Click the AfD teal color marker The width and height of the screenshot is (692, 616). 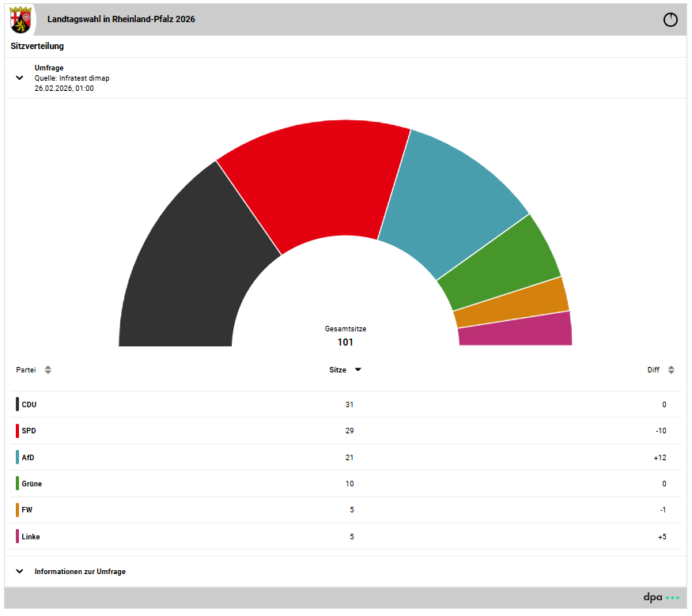coord(17,457)
